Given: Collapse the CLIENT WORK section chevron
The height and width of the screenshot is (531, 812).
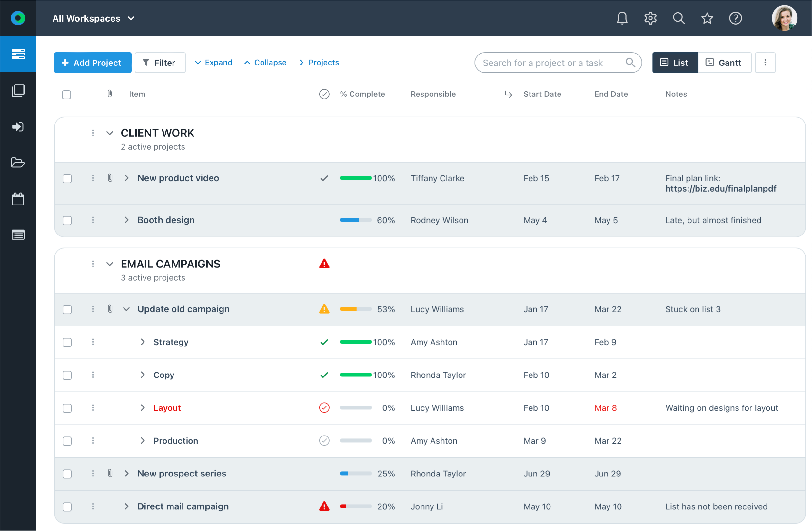Looking at the screenshot, I should [x=110, y=133].
